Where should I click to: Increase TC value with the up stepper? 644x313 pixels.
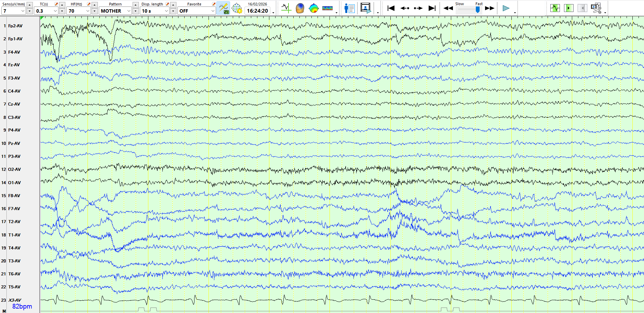point(62,5)
